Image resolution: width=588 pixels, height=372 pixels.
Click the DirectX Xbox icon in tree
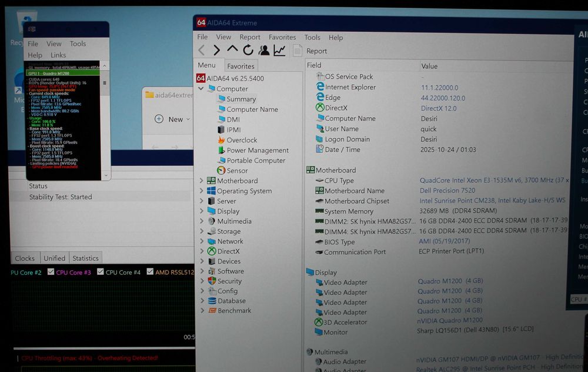point(212,251)
